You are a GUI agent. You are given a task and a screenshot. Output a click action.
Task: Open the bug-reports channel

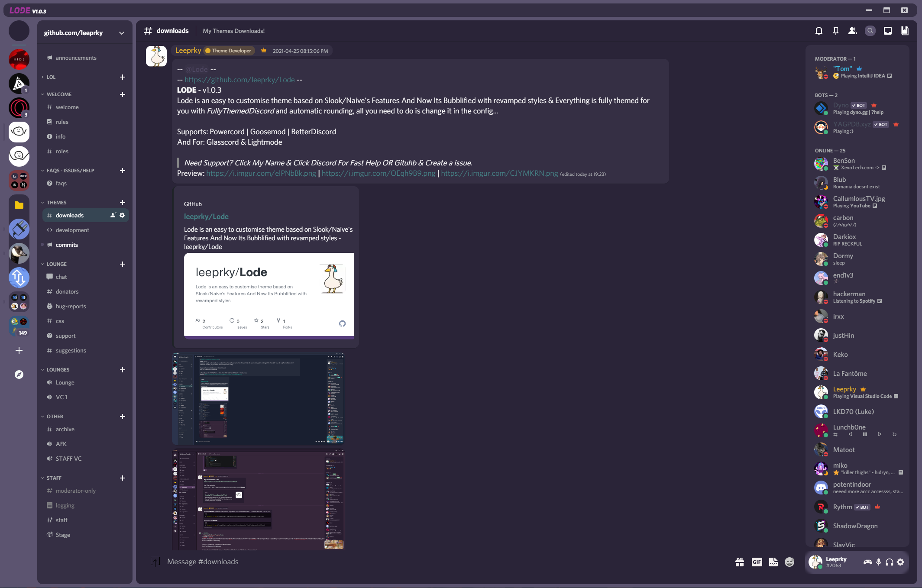point(71,306)
